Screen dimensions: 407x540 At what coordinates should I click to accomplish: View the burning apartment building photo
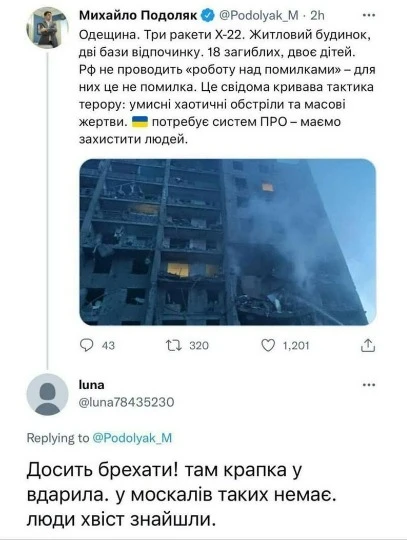click(228, 242)
